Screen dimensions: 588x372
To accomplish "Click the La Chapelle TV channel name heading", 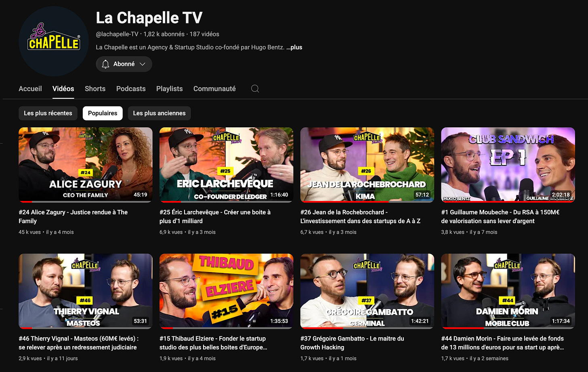I will click(x=149, y=18).
